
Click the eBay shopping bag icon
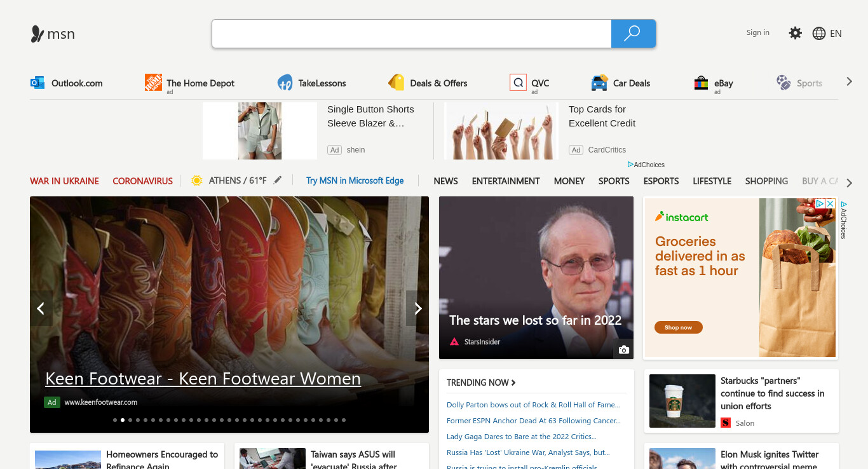tap(701, 83)
